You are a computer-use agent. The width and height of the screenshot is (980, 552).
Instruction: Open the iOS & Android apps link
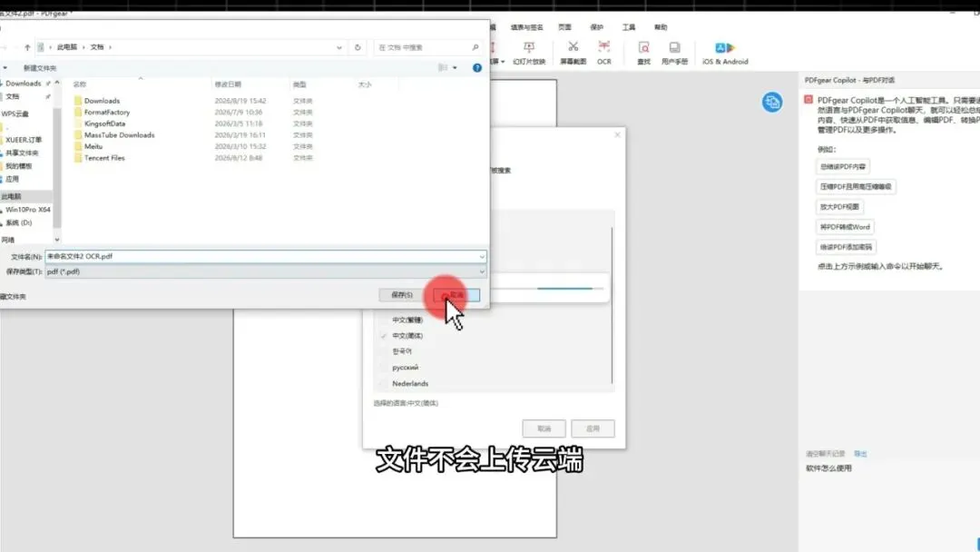click(725, 54)
